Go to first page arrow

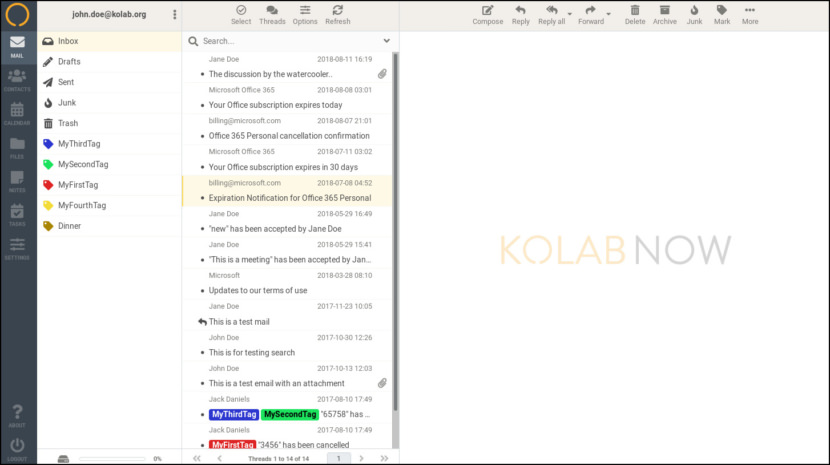pos(197,458)
